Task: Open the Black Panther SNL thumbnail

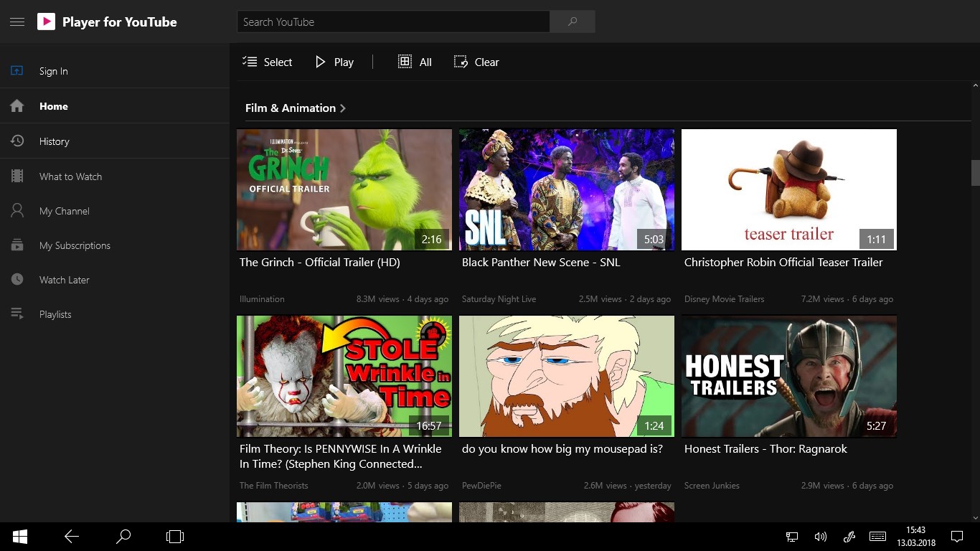Action: pos(567,189)
